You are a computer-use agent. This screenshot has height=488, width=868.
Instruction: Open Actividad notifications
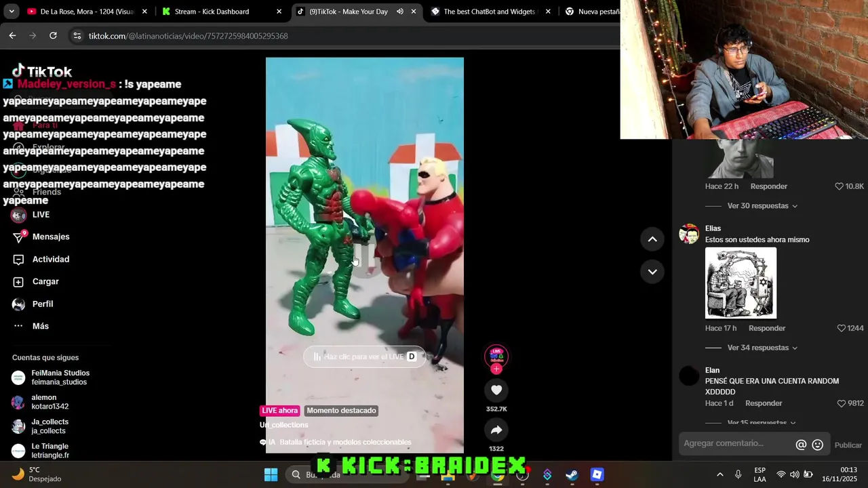point(41,259)
